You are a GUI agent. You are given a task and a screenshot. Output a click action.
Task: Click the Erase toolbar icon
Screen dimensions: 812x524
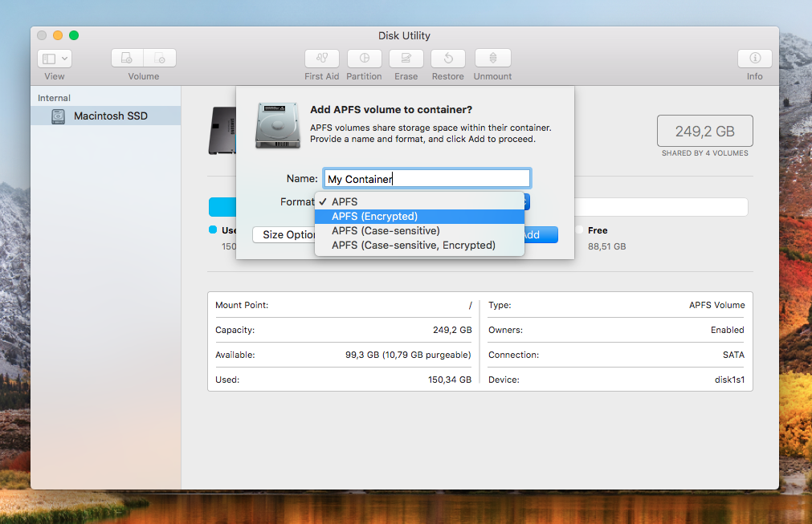click(406, 59)
